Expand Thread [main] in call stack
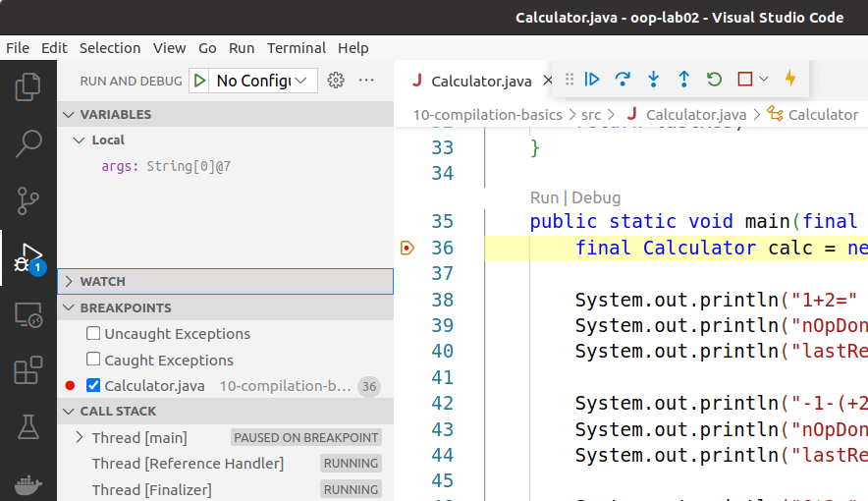Screen dimensions: 868x501 (80, 438)
